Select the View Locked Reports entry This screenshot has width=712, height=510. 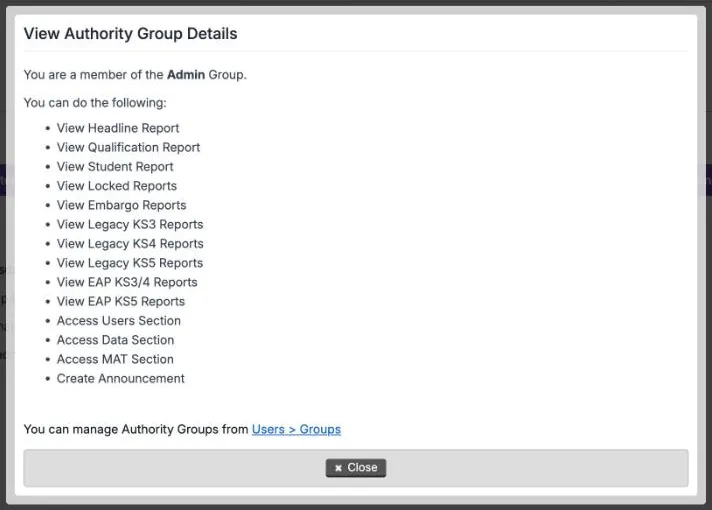click(117, 186)
